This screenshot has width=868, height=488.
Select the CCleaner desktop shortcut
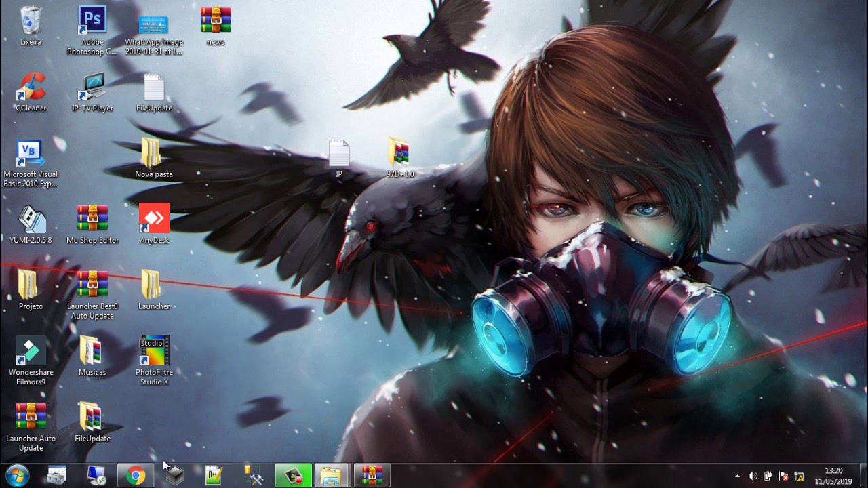(x=31, y=86)
